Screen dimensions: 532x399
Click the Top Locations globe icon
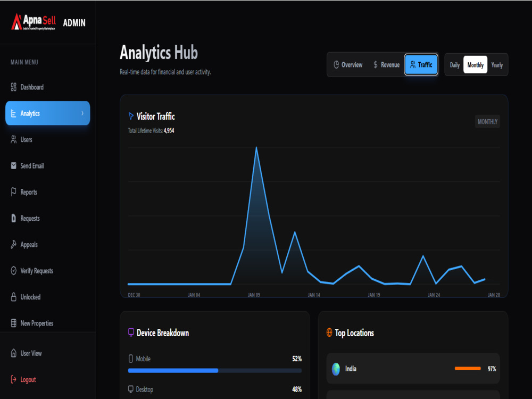pyautogui.click(x=329, y=332)
